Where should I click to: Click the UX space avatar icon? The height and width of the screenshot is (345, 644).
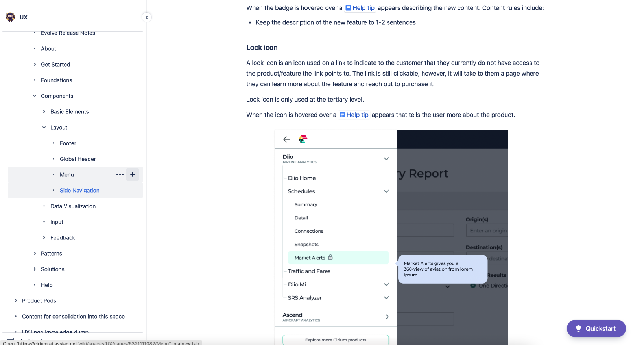(11, 17)
